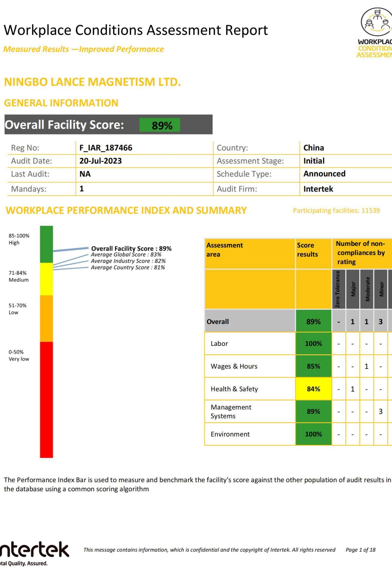Screen dimensions: 392x588
Task: Click the 'Reg No:' label
Action: click(x=25, y=148)
